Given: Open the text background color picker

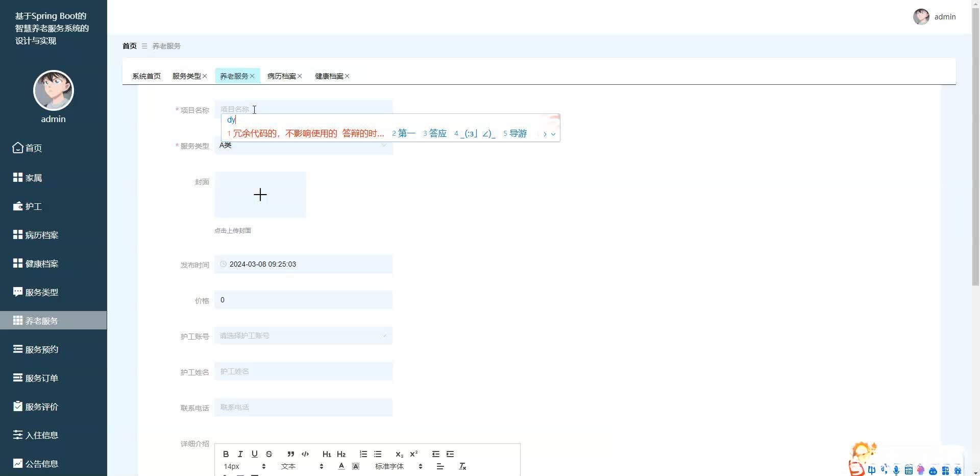Looking at the screenshot, I should [x=356, y=466].
